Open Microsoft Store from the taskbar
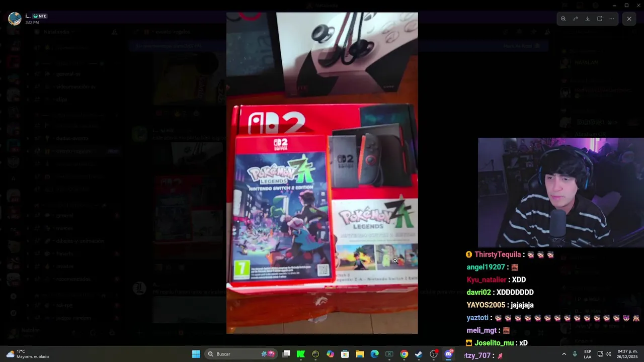644x362 pixels. [x=345, y=354]
